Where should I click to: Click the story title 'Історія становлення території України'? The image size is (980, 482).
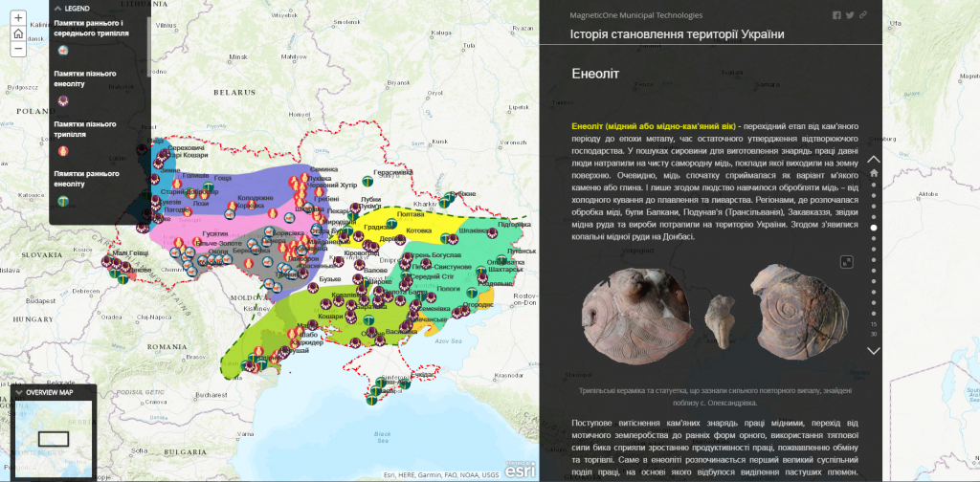pyautogui.click(x=677, y=34)
